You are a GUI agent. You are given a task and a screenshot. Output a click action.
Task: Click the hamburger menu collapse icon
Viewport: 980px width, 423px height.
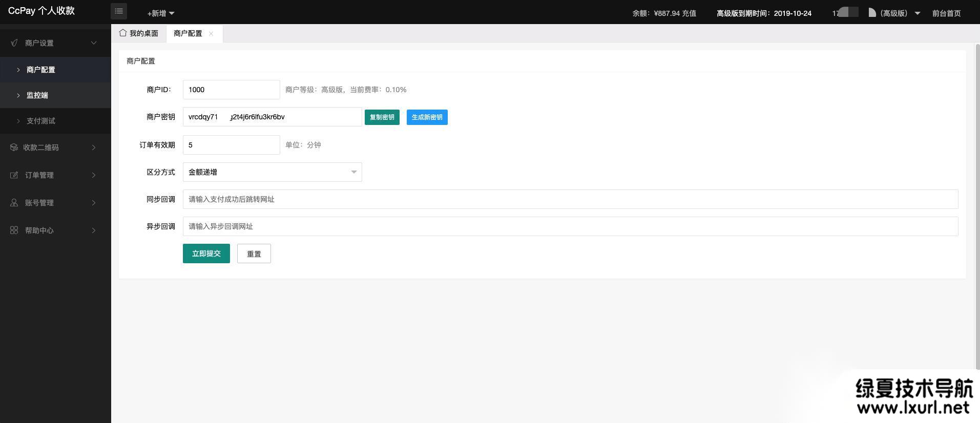coord(119,11)
